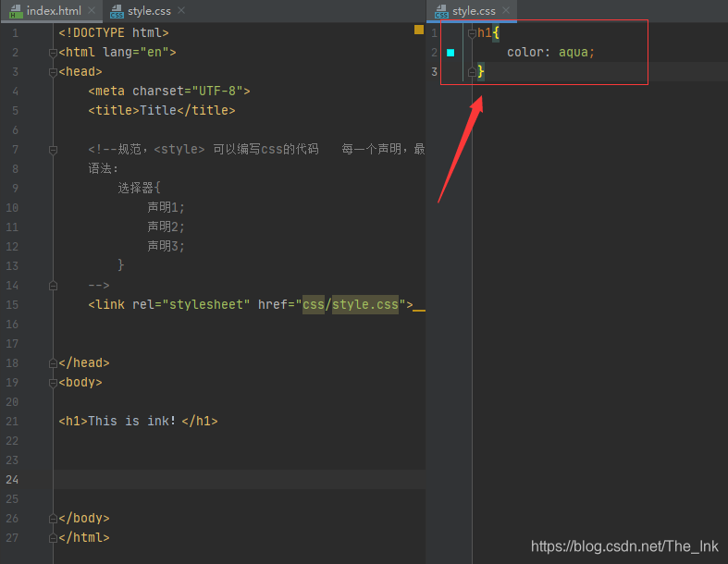Screen dimensions: 728x564
Task: Collapse the h1 rule fold in style.css
Action: pyautogui.click(x=472, y=33)
